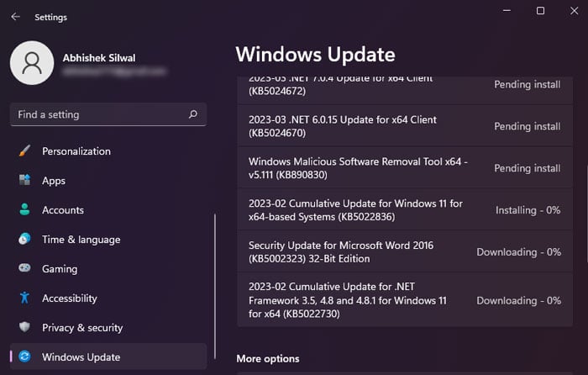Viewport: 588px width, 375px height.
Task: Select the .NET 6.0.15 Update KB5024670 row
Action: pos(405,126)
